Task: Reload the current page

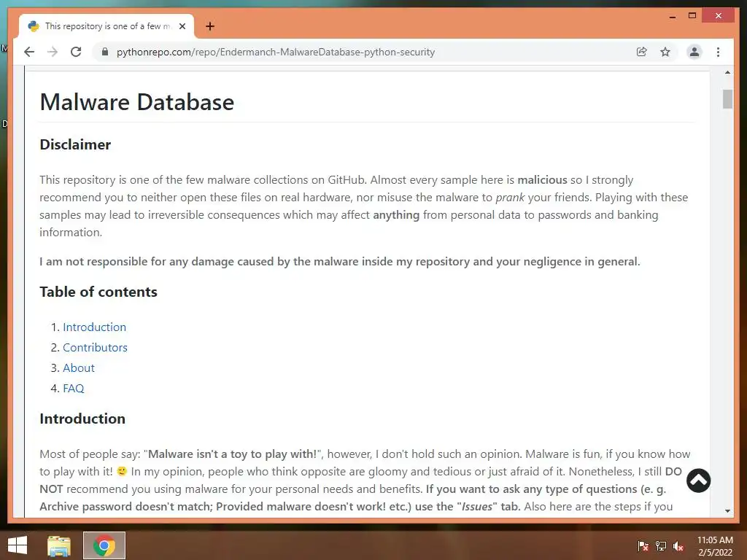Action: [x=76, y=52]
